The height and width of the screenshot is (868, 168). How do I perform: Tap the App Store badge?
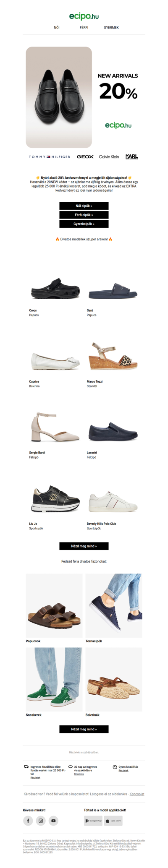tap(113, 821)
